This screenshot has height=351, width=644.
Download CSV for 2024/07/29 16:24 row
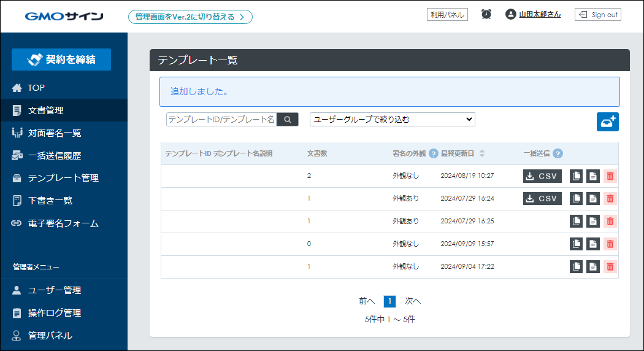click(x=542, y=199)
